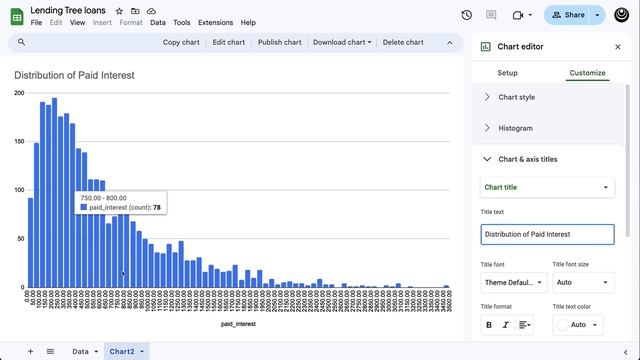The height and width of the screenshot is (360, 640).
Task: Open Download chart dropdown
Action: 342,42
